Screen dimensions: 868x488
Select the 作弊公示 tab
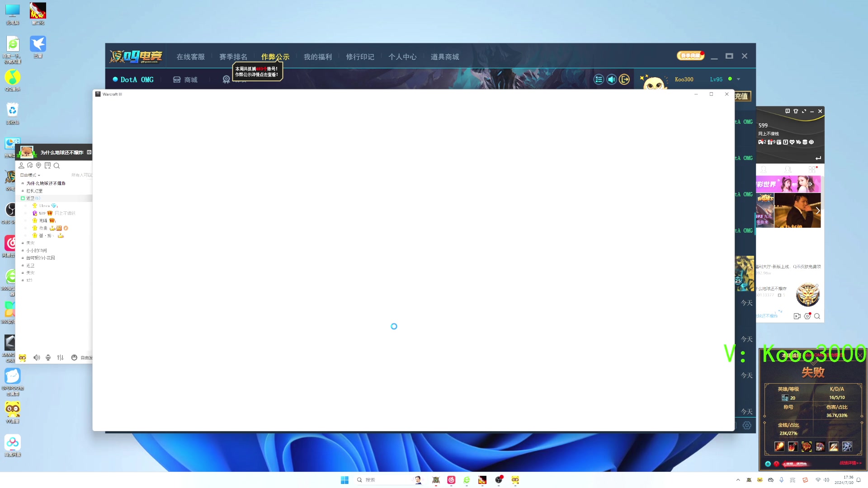tap(275, 57)
